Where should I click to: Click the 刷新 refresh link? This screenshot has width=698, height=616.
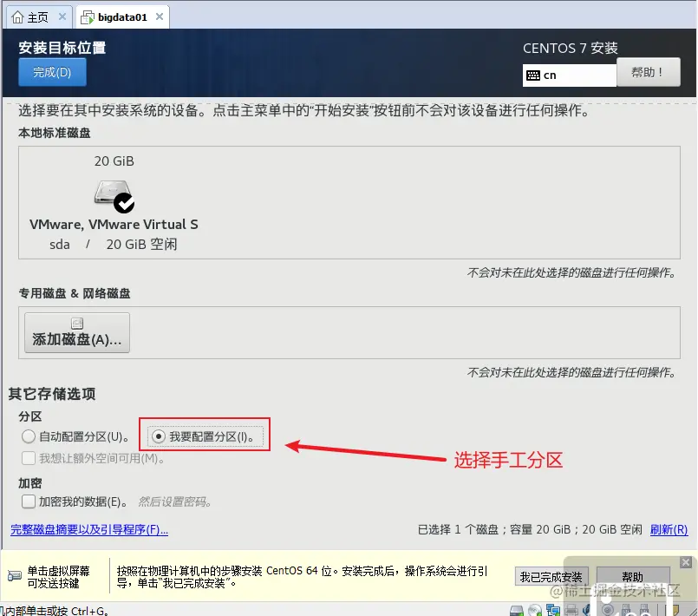(669, 529)
